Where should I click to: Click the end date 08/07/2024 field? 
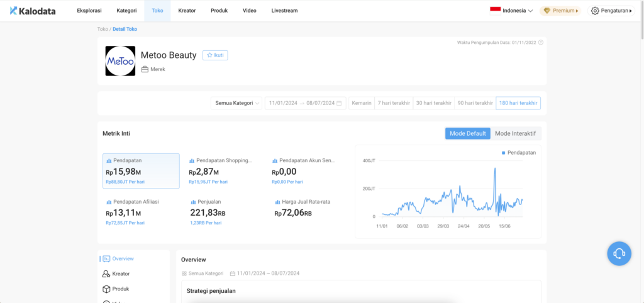pos(320,103)
